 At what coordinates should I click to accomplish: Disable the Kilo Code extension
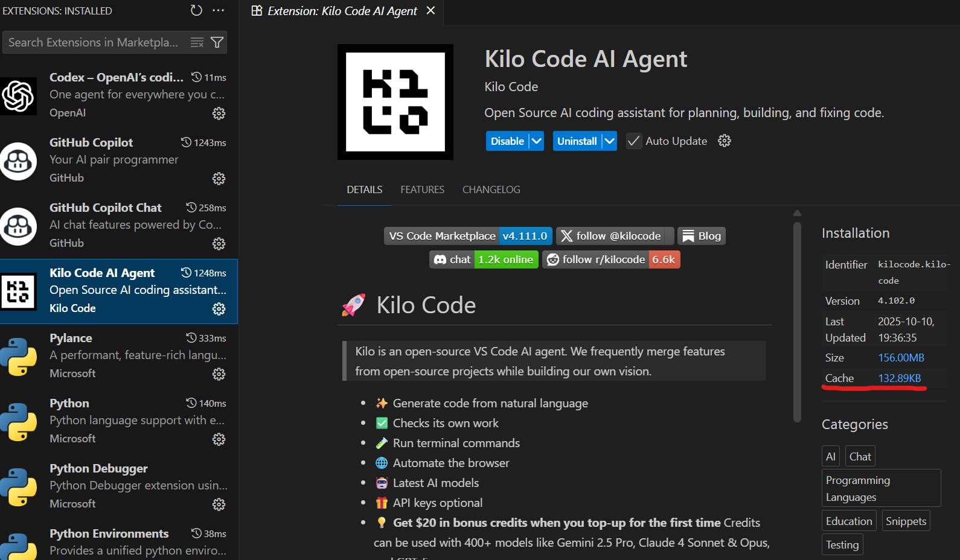tap(507, 141)
